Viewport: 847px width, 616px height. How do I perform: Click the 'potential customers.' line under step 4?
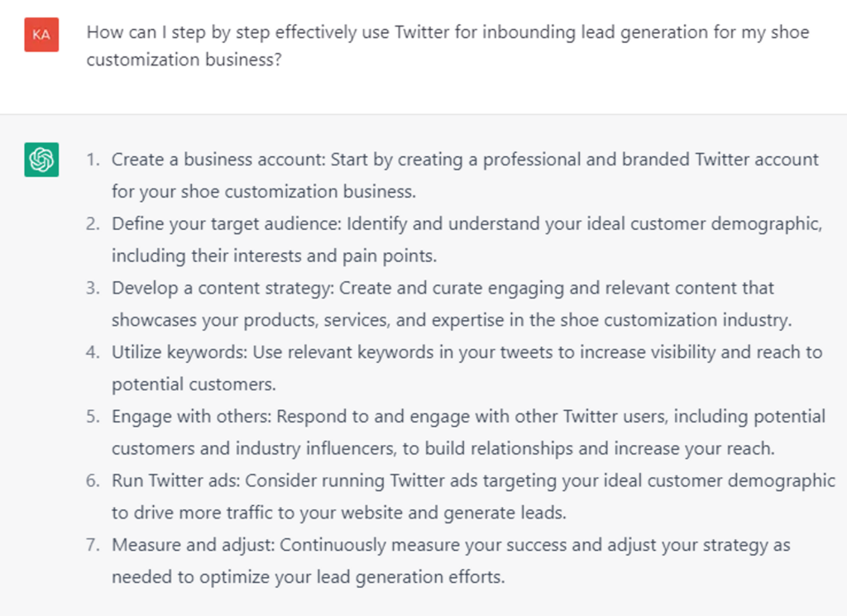pos(194,384)
